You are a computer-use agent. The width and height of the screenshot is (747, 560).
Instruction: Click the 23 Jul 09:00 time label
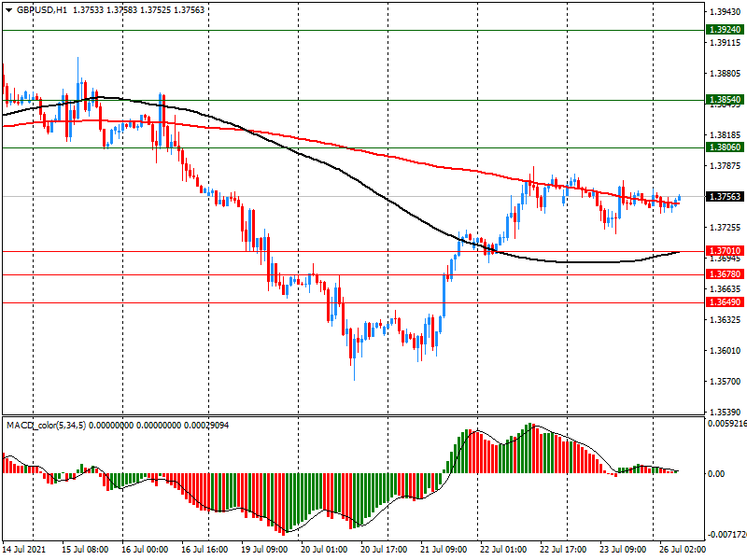pyautogui.click(x=623, y=550)
